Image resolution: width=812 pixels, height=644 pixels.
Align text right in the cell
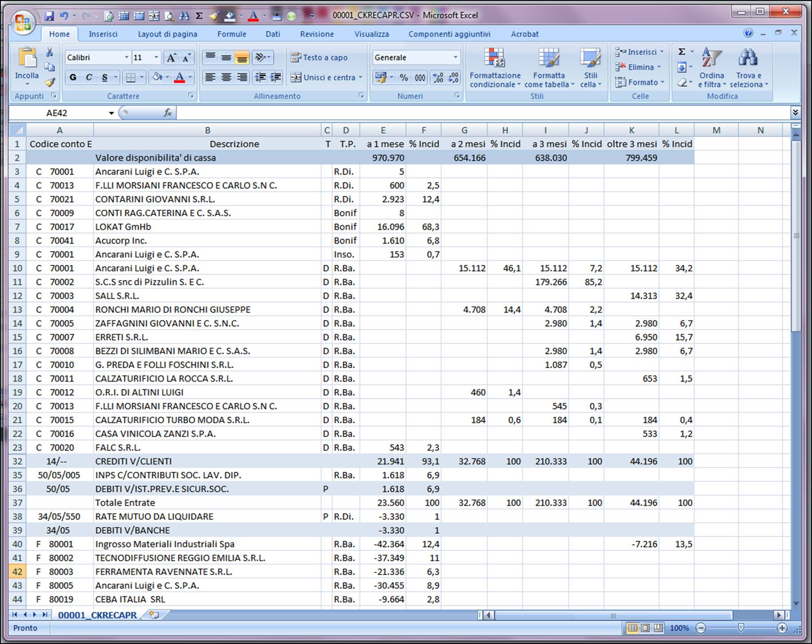(x=242, y=77)
